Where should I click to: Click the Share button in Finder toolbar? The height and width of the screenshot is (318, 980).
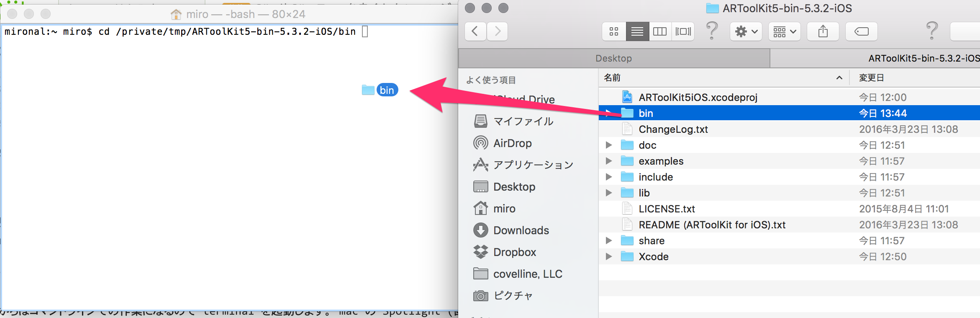coord(823,31)
